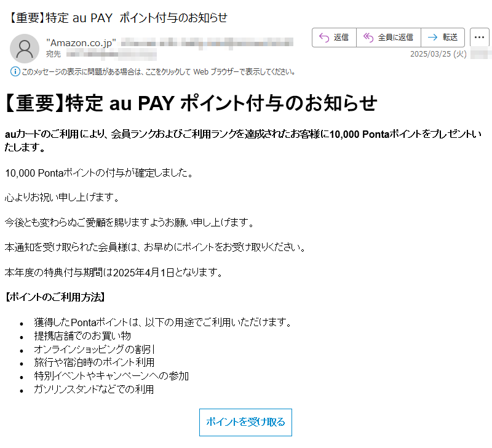Click the bullet オンラインショッピングの割引
This screenshot has width=492, height=448.
(94, 349)
